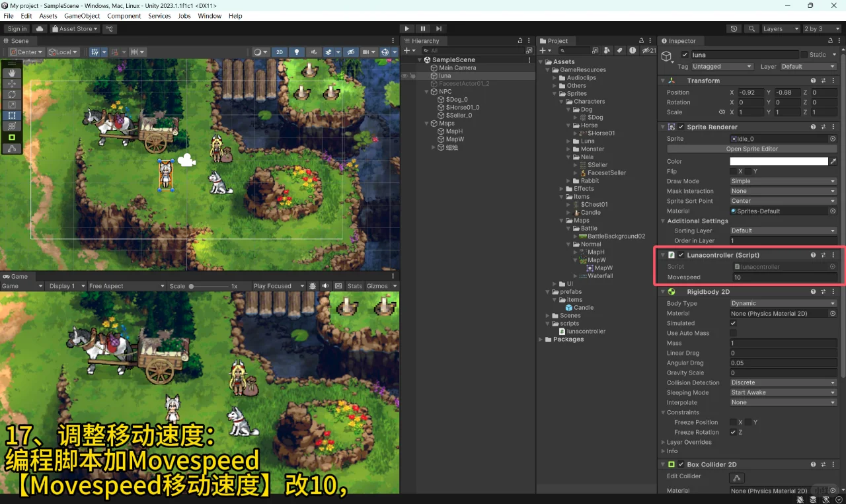Select the Transform tool in Scene view
The height and width of the screenshot is (504, 846).
[x=12, y=126]
